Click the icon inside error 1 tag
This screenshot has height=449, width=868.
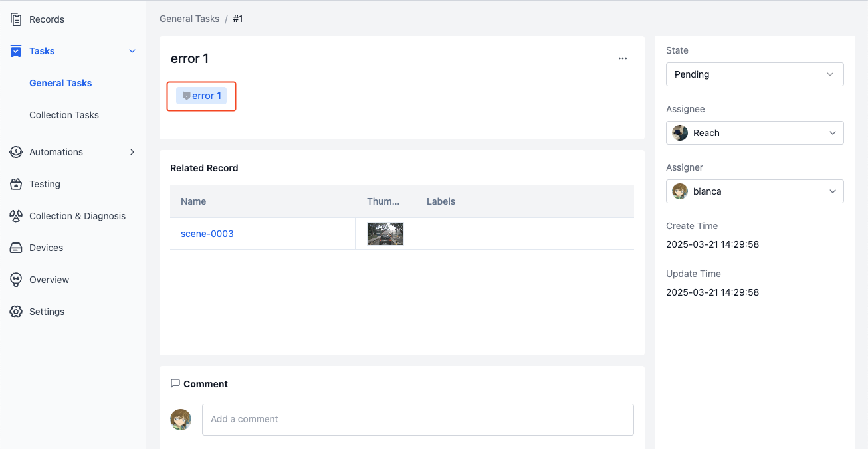click(187, 96)
